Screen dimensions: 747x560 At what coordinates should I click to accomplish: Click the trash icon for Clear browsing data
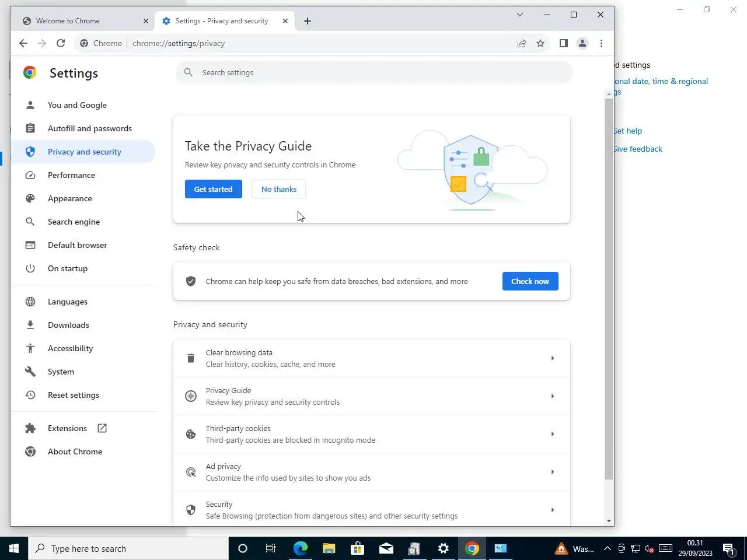[x=190, y=358]
